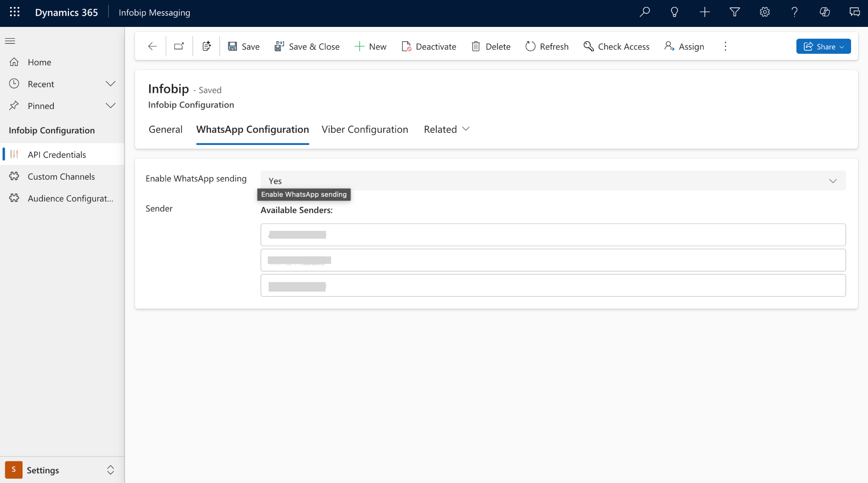The height and width of the screenshot is (483, 868).
Task: Select the third available sender row
Action: coord(553,286)
